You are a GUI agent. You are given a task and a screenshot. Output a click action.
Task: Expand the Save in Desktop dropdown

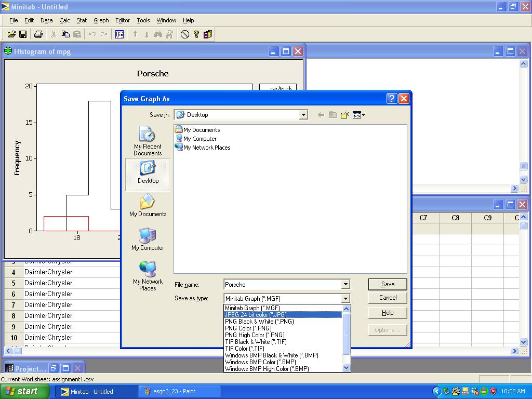[303, 115]
